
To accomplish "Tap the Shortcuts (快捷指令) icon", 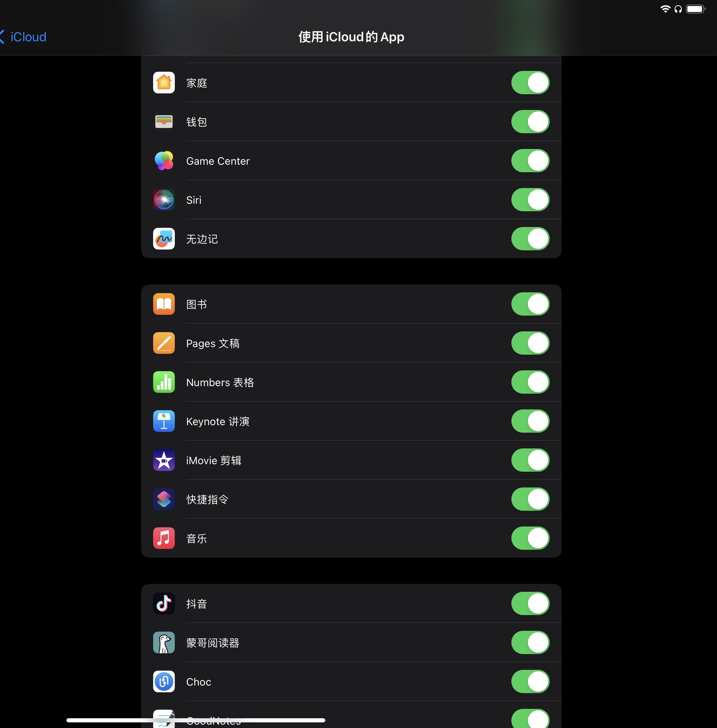I will click(x=164, y=499).
